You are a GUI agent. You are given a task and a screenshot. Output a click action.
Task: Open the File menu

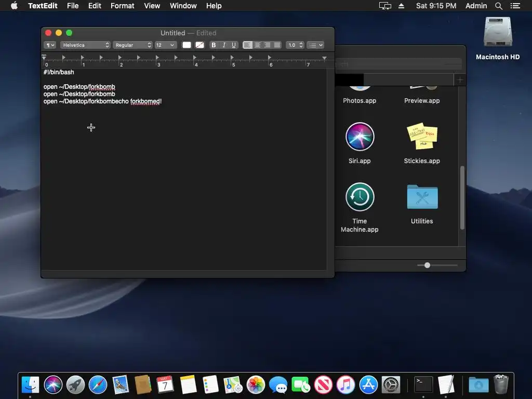click(x=73, y=6)
